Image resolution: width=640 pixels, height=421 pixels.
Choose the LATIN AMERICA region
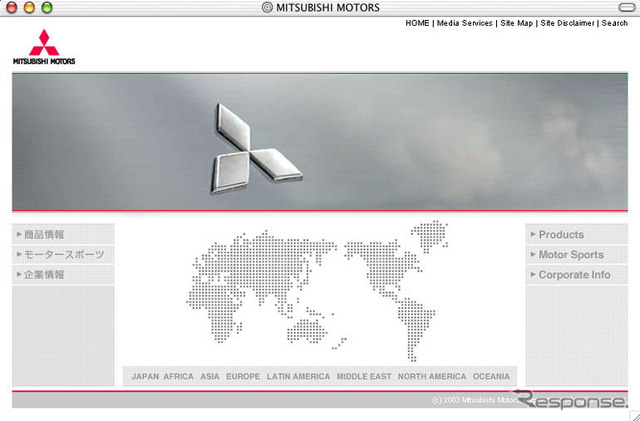298,376
